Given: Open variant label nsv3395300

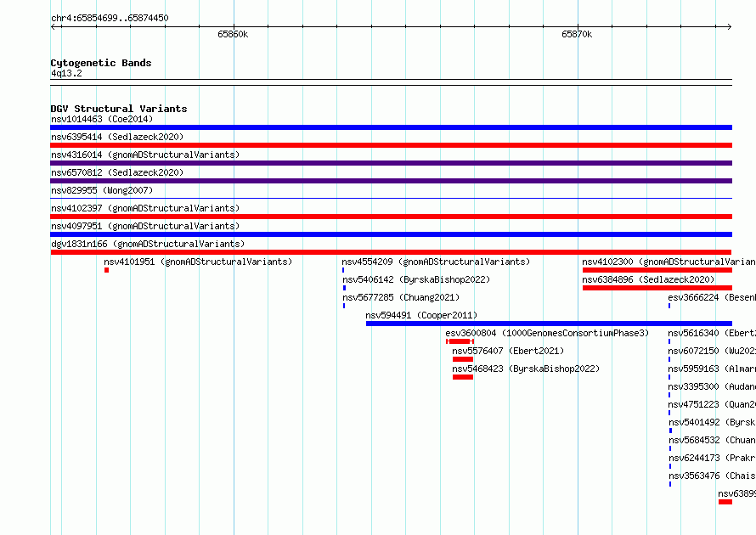Looking at the screenshot, I should pos(712,386).
